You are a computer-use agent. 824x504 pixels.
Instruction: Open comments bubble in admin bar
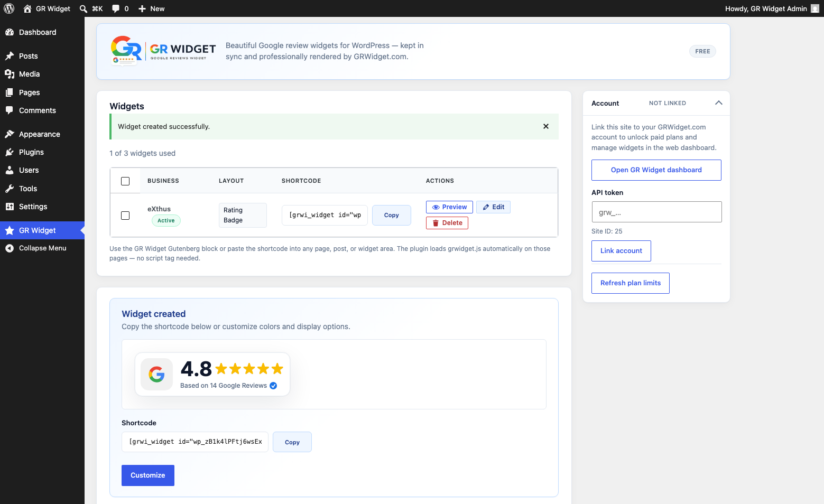pos(121,8)
